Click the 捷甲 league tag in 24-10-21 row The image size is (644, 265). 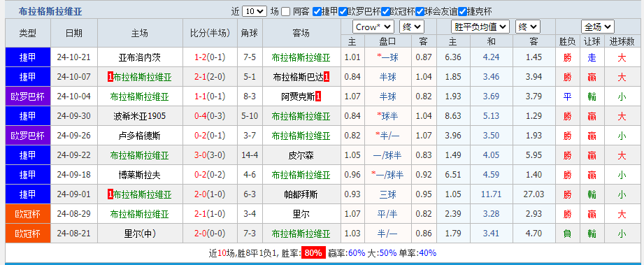28,57
